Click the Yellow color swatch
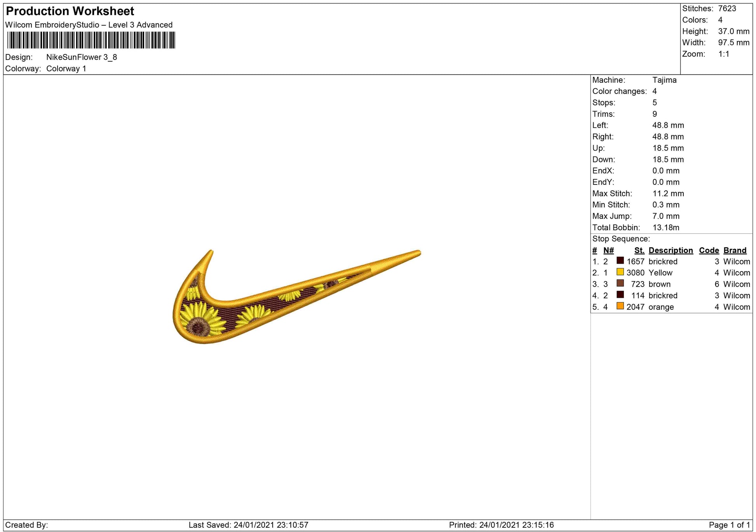 pos(620,272)
